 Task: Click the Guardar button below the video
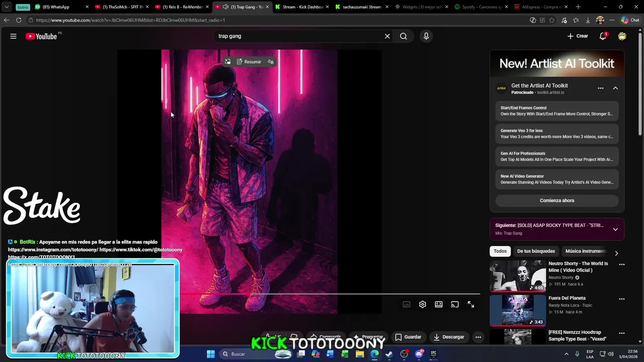pyautogui.click(x=408, y=337)
